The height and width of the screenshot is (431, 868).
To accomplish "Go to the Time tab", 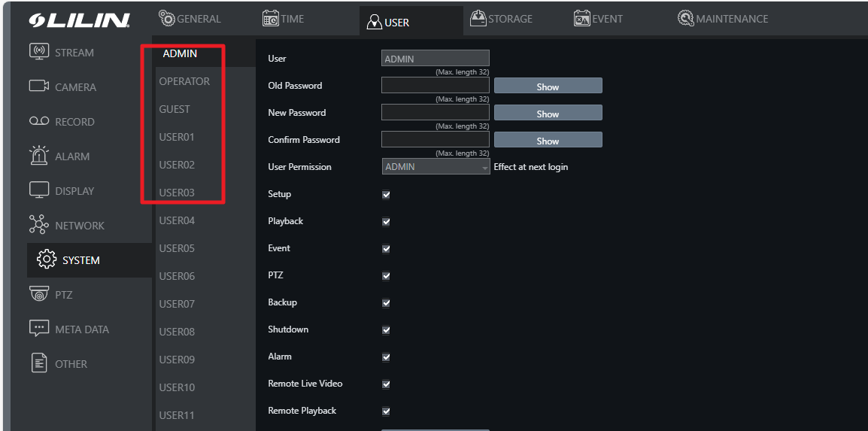I will (283, 19).
